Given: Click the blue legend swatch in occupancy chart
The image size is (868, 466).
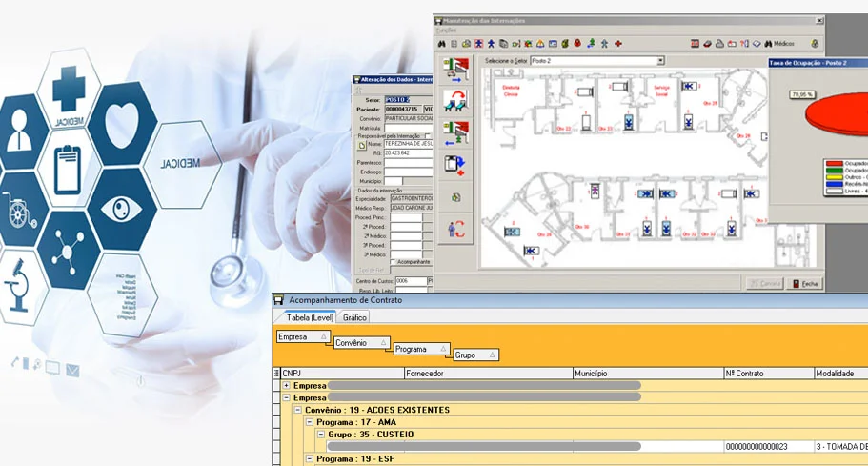Looking at the screenshot, I should point(834,184).
